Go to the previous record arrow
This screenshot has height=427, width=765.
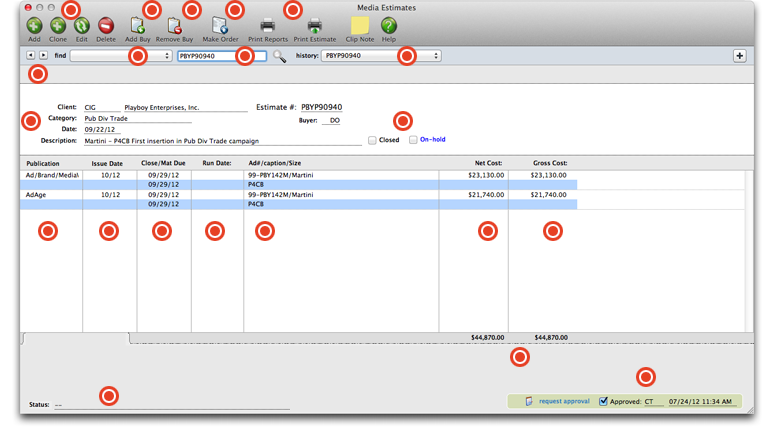(x=31, y=56)
